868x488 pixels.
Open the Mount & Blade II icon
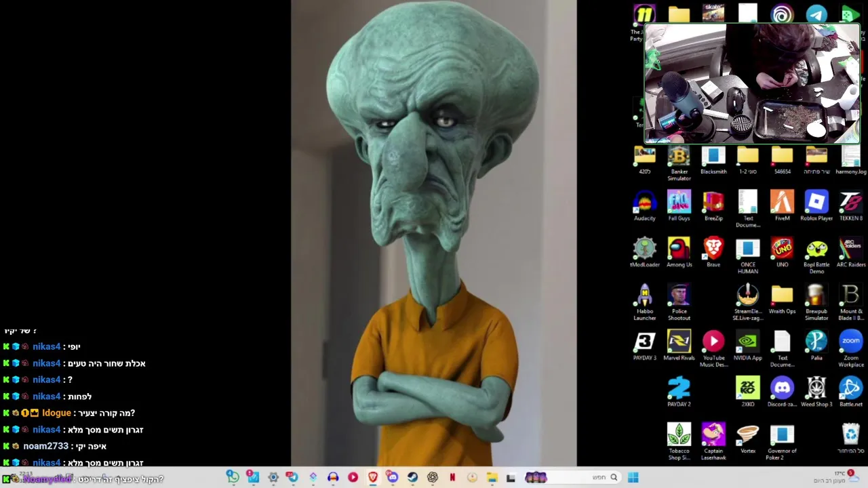(850, 303)
